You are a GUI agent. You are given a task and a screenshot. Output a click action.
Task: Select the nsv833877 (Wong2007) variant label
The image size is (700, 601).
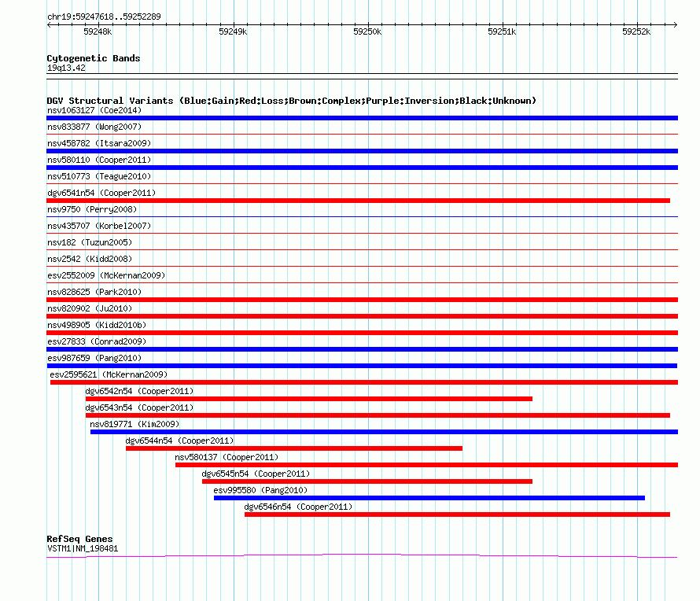(94, 127)
